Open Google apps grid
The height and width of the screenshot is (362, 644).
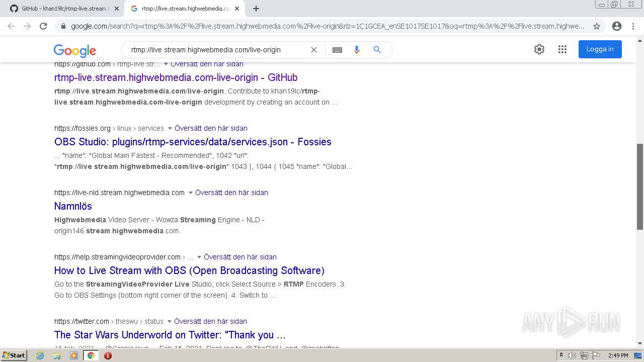[562, 49]
